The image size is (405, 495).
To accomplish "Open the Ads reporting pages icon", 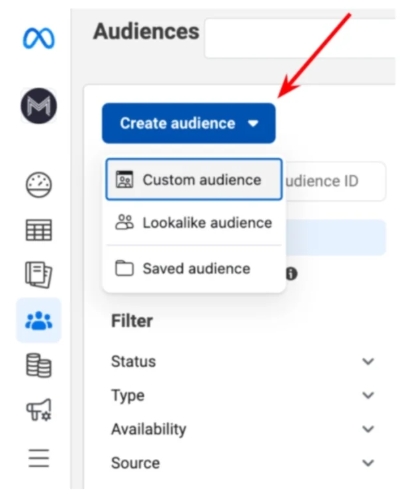I will tap(39, 274).
